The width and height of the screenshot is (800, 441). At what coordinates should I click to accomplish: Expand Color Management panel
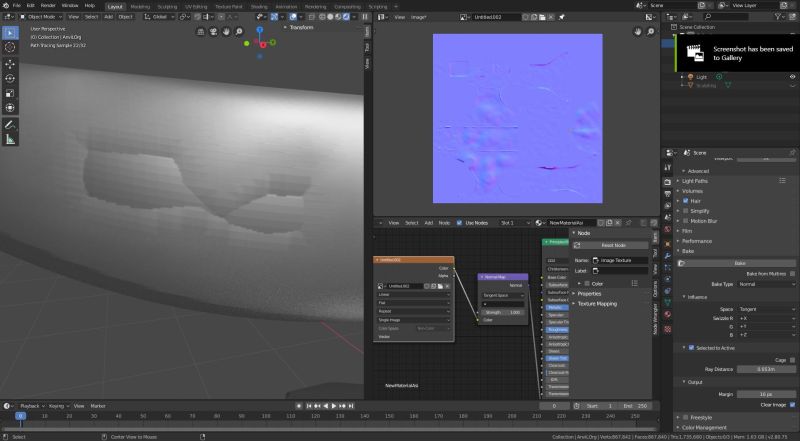[x=704, y=428]
